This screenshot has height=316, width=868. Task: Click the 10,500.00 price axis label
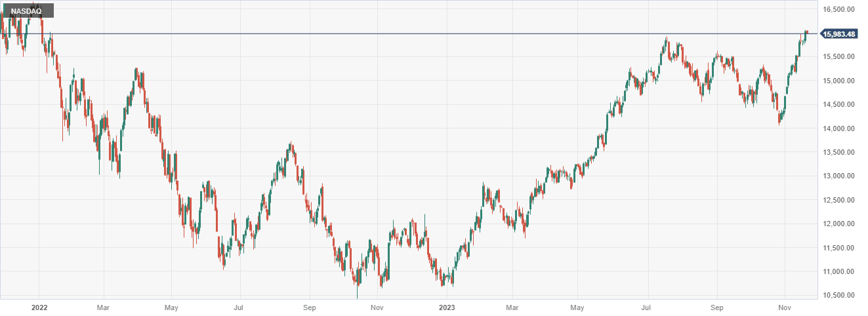coord(840,296)
